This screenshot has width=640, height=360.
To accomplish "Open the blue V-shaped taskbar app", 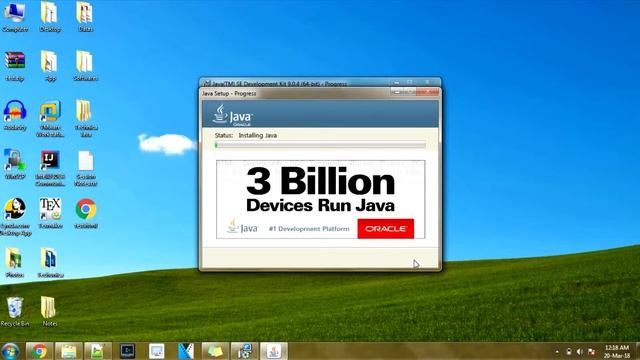I will click(x=186, y=351).
